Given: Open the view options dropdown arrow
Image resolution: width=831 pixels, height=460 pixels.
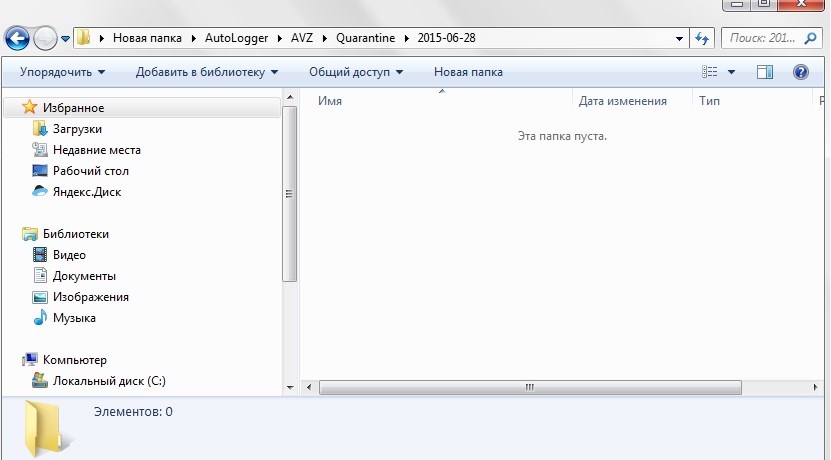Looking at the screenshot, I should [731, 72].
